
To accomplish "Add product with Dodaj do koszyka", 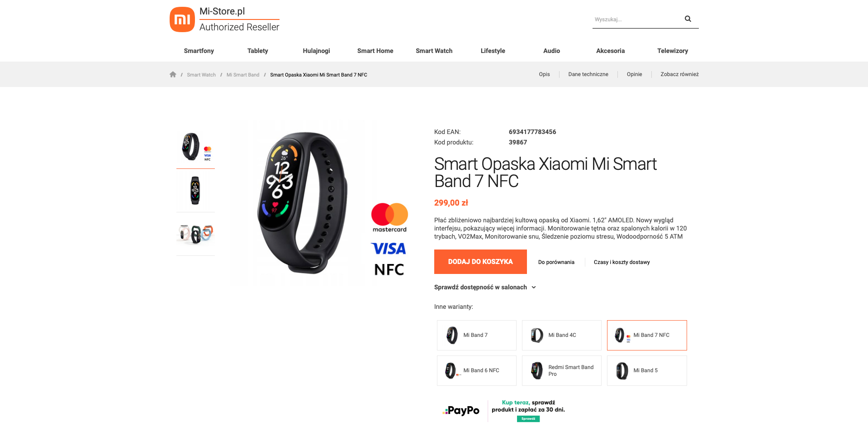I will pyautogui.click(x=480, y=262).
